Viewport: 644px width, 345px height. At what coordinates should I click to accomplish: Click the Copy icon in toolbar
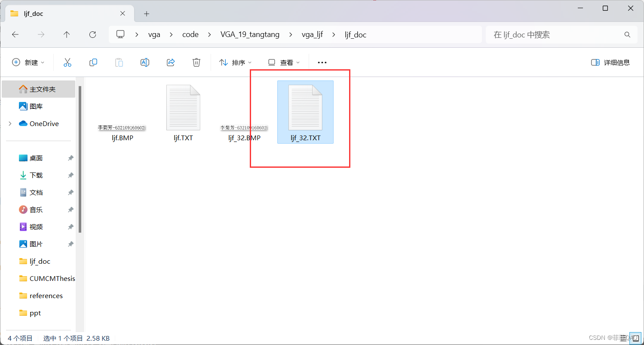tap(93, 62)
